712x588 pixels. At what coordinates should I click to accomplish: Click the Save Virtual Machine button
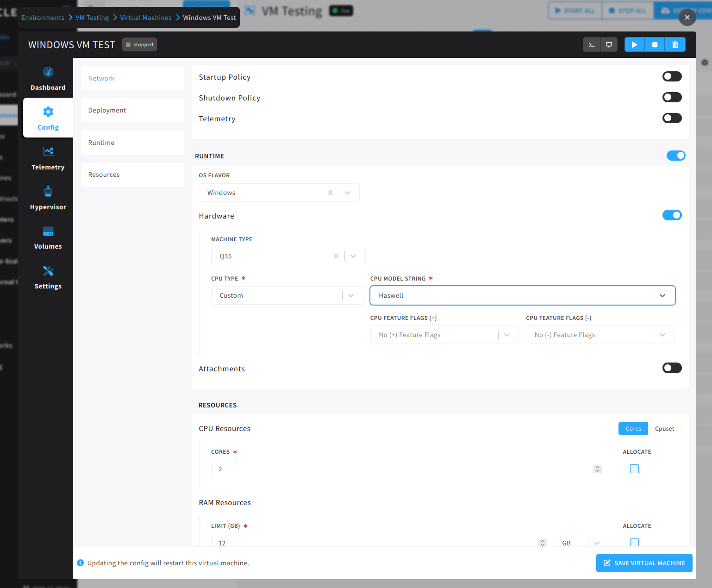coord(644,563)
